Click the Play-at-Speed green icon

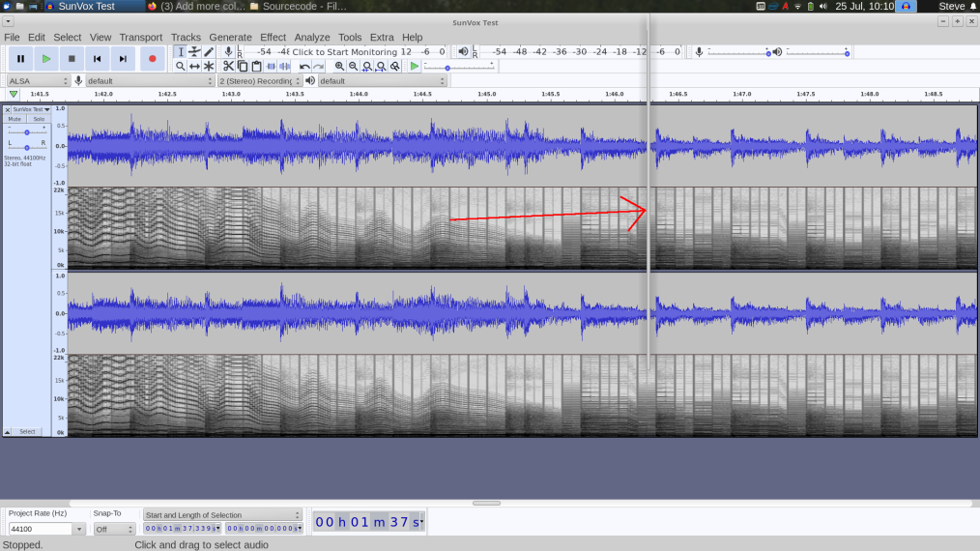(415, 67)
